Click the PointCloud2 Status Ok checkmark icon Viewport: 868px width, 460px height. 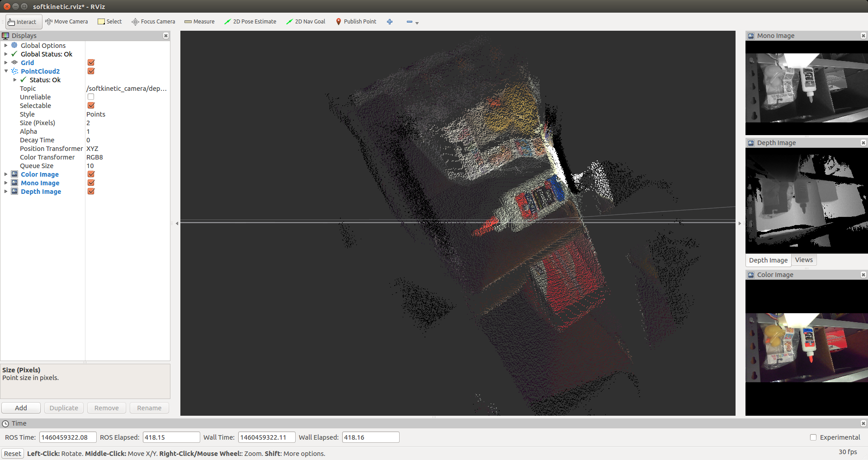24,80
